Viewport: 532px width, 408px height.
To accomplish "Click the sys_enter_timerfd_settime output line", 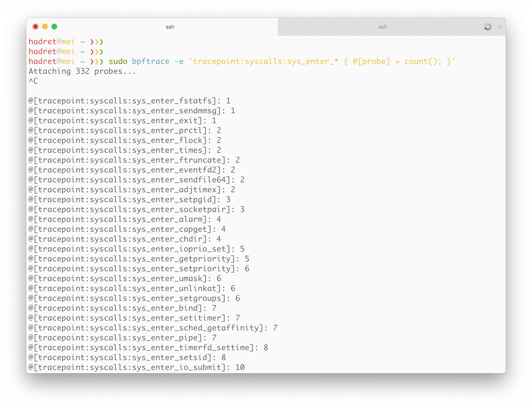I will tap(148, 348).
